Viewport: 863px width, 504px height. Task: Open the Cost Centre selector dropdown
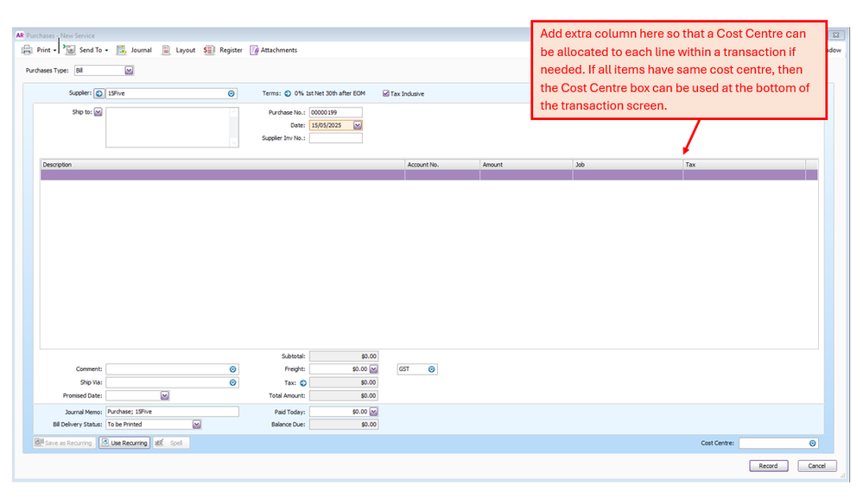click(812, 443)
